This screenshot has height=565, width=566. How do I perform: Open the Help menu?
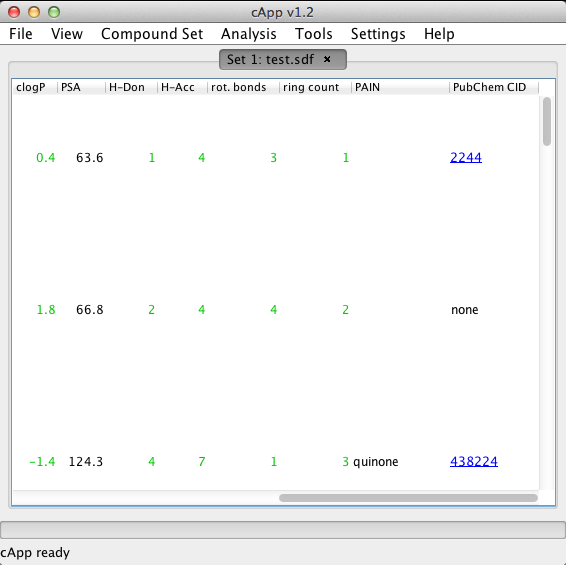(x=439, y=34)
